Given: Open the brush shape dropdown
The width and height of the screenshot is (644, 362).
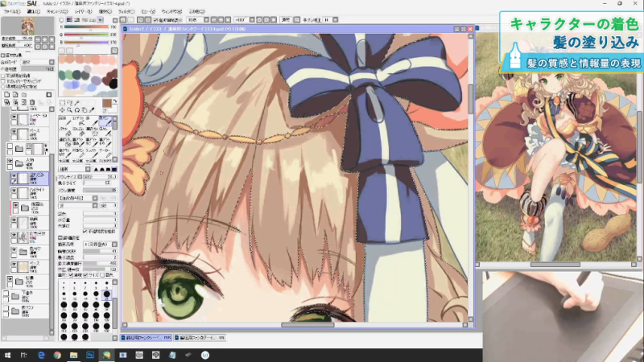Looking at the screenshot, I should (x=95, y=198).
